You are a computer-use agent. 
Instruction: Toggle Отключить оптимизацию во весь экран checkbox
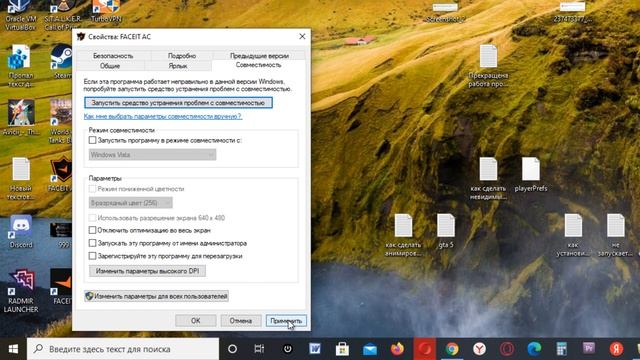click(x=93, y=230)
